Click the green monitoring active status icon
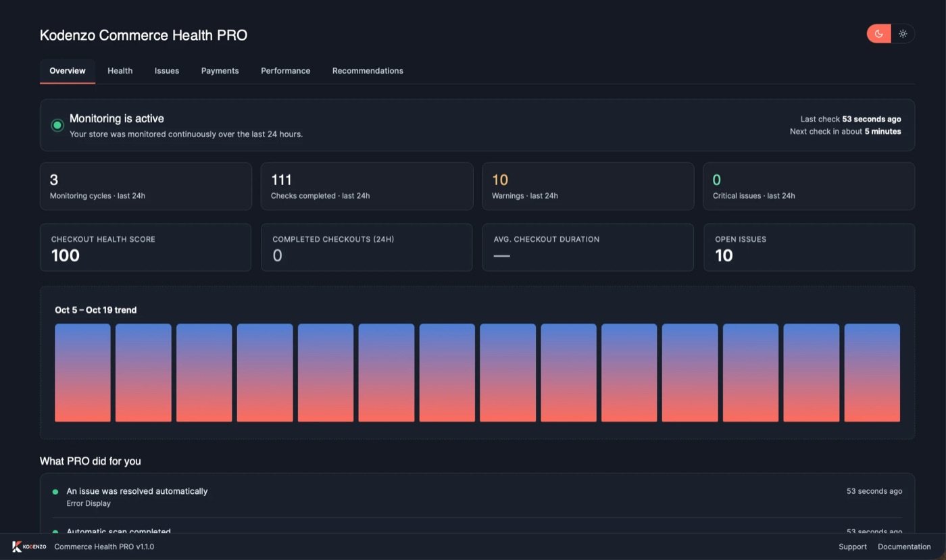The width and height of the screenshot is (946, 560). coord(57,125)
